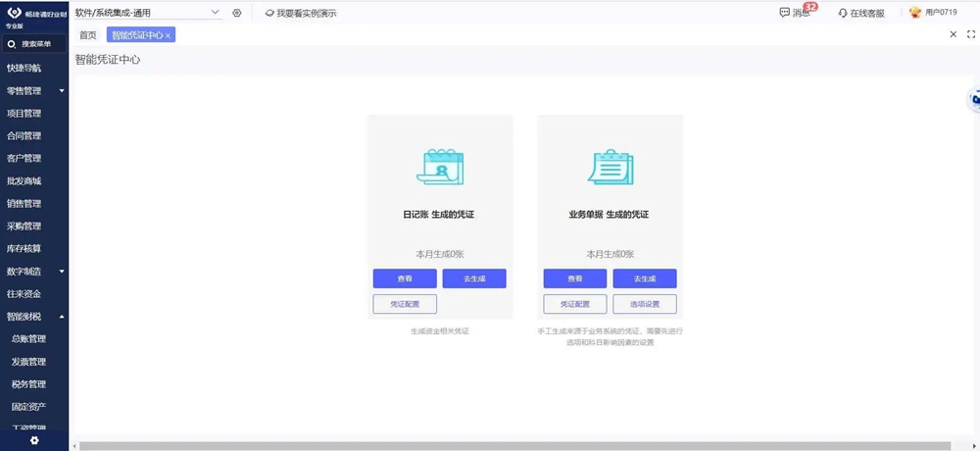Close the 智能凭证中心 tab

coord(169,35)
